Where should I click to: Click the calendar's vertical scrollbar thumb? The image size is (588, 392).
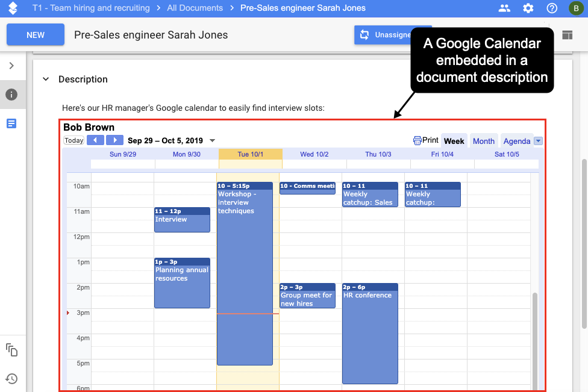[535, 341]
